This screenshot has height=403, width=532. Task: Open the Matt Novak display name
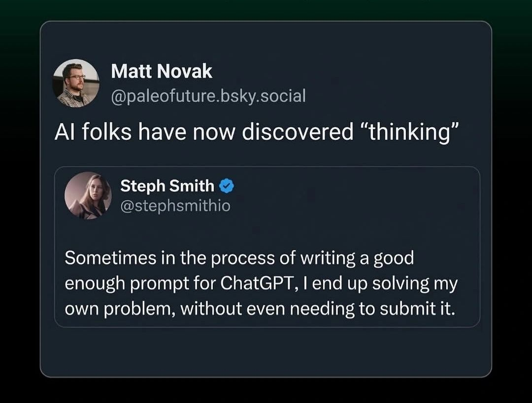(162, 72)
